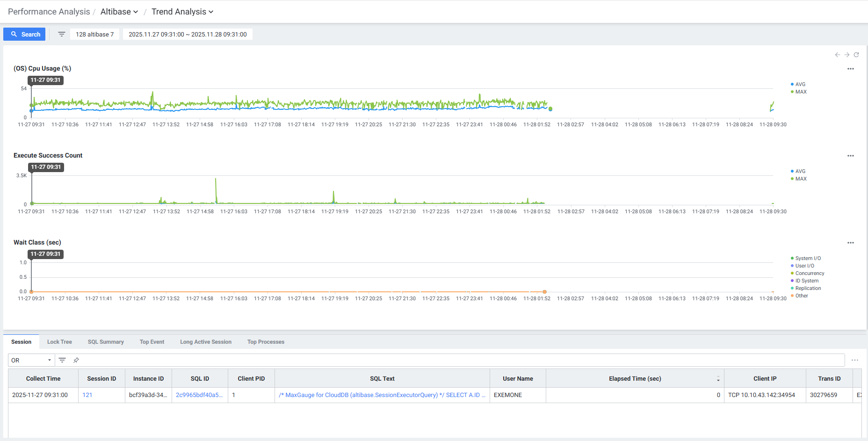Toggle the AVG series in Execute Success Count legend
The width and height of the screenshot is (868, 441).
click(800, 172)
